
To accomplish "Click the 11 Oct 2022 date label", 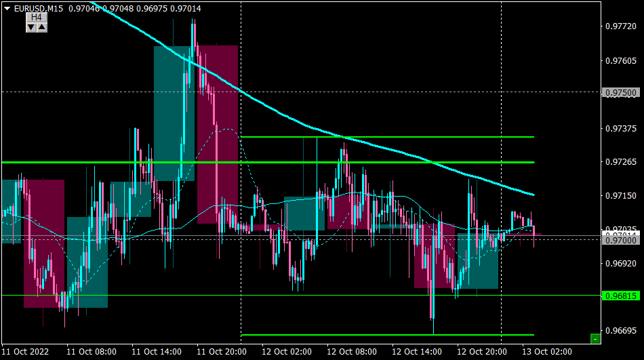I will coord(26,352).
